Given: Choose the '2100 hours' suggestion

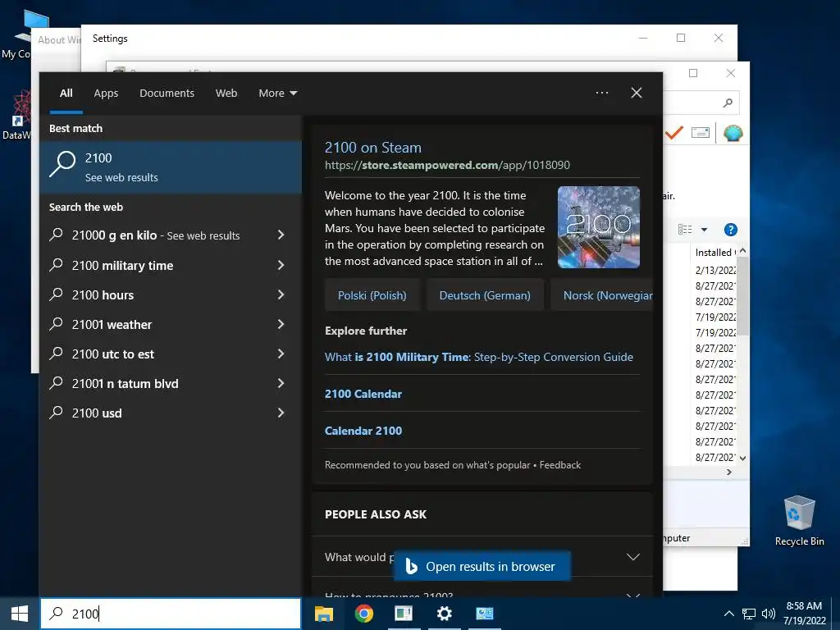Looking at the screenshot, I should click(103, 294).
